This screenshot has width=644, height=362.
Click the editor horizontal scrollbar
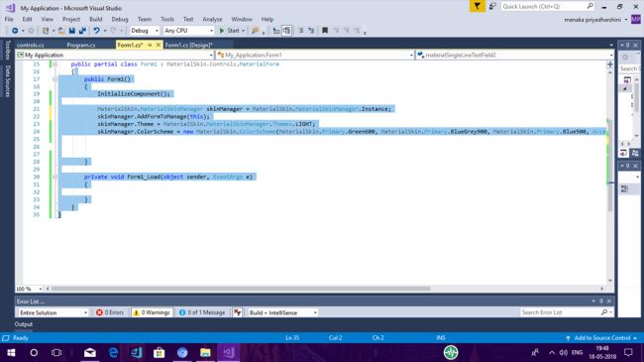(241, 289)
